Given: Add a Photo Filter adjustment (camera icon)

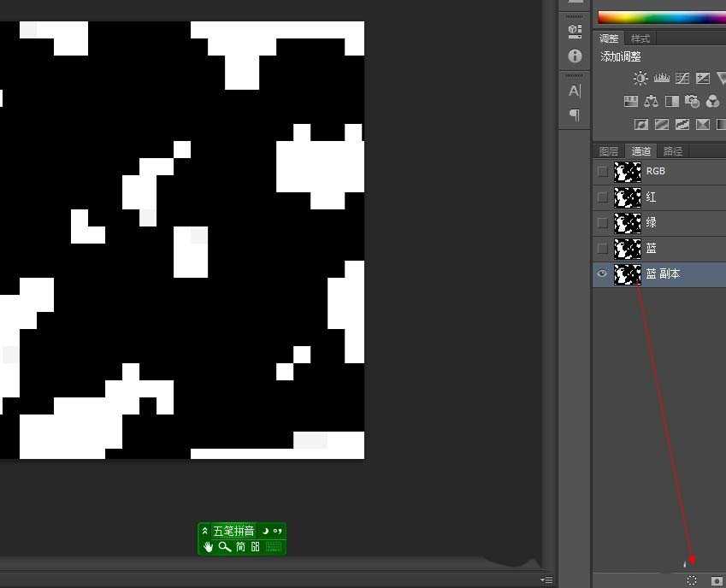Looking at the screenshot, I should [692, 102].
